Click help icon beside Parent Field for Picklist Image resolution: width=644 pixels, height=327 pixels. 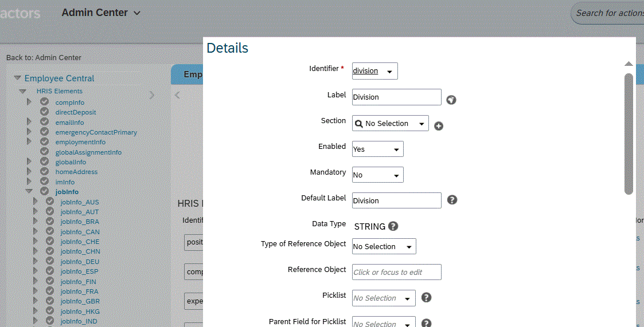tap(426, 323)
